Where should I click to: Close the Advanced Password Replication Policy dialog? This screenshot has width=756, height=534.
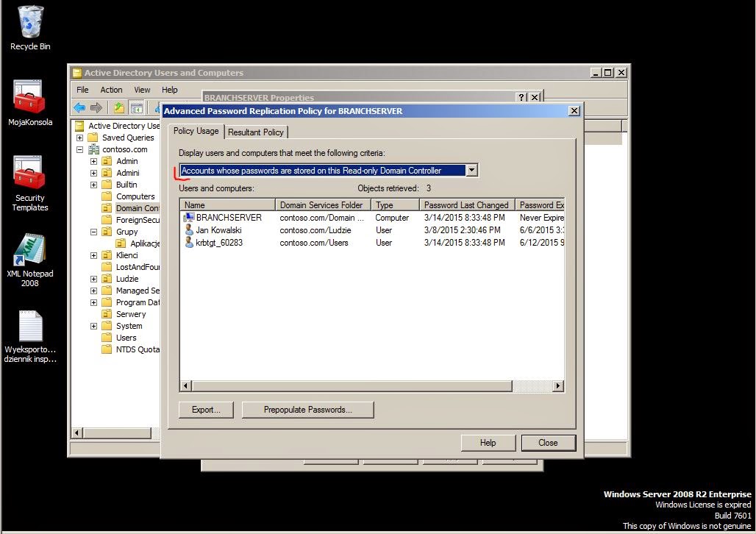click(x=574, y=111)
